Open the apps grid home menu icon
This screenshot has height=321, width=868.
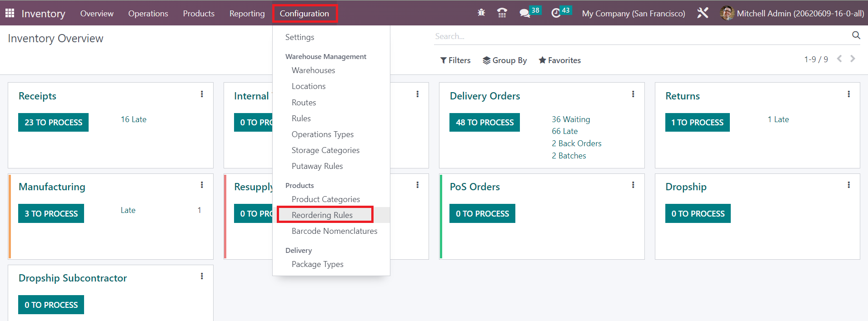tap(10, 13)
